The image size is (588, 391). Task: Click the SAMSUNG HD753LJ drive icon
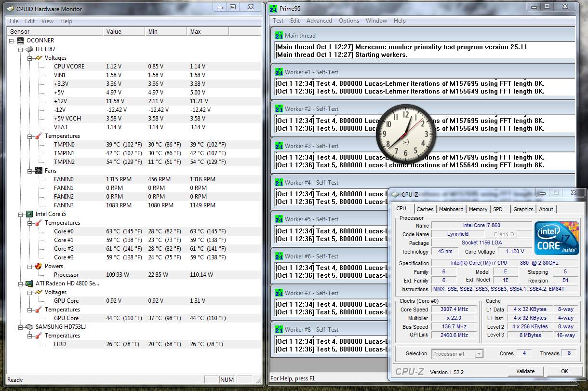point(29,327)
